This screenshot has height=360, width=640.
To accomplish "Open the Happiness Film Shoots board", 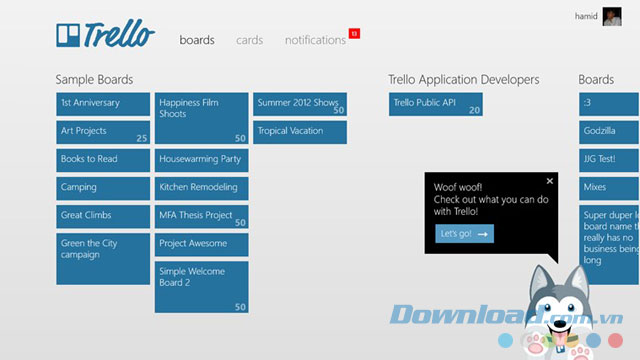I will [201, 118].
